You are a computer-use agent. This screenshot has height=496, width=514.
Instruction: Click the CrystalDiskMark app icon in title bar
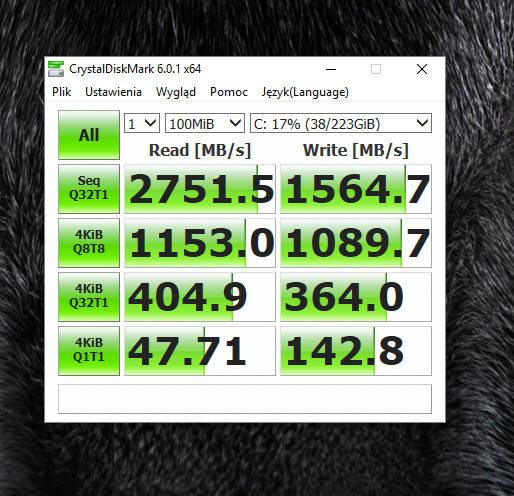point(56,69)
